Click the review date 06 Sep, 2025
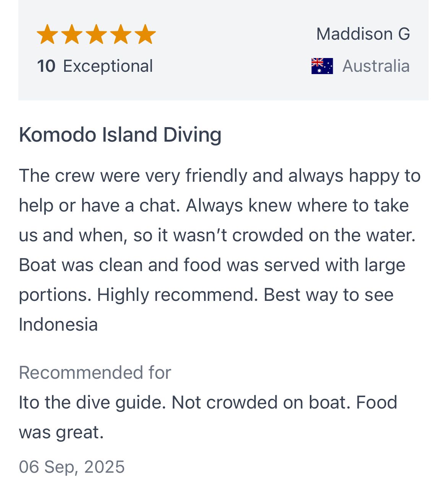 point(72,467)
